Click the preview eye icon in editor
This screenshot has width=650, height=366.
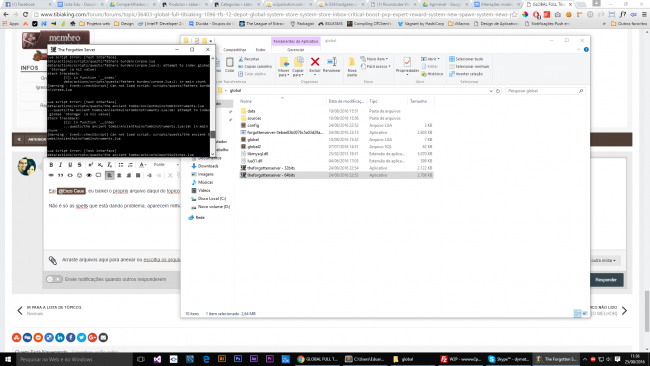tap(89, 175)
